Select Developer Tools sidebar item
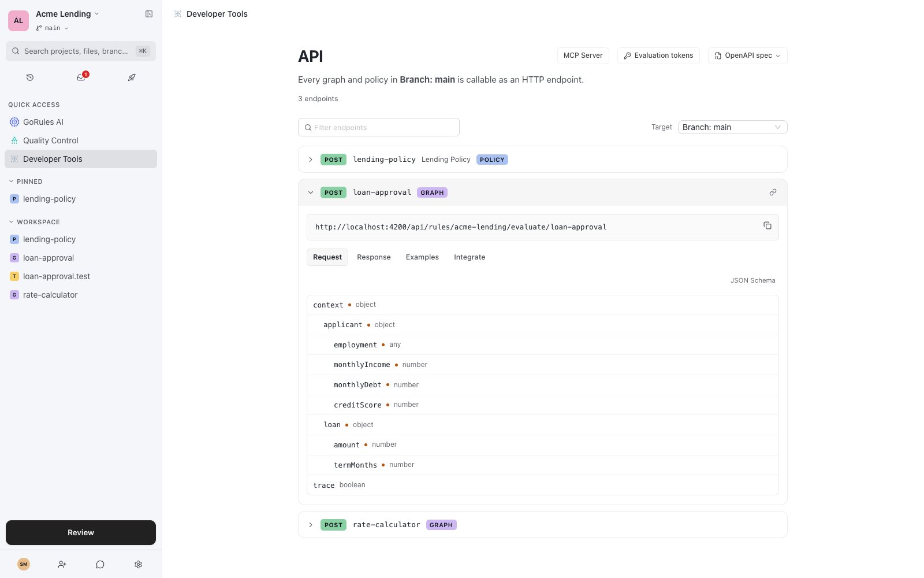Viewport: 924px width, 578px height. coord(81,159)
